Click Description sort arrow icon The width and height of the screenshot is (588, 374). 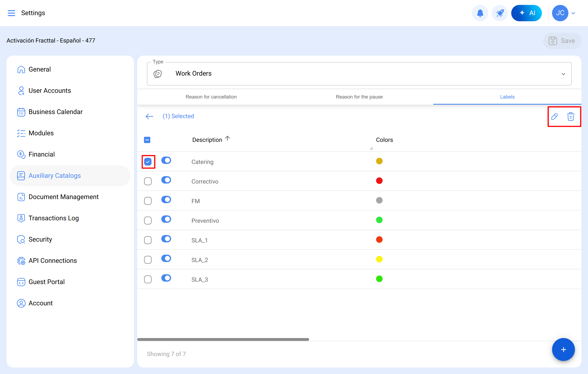click(x=227, y=139)
